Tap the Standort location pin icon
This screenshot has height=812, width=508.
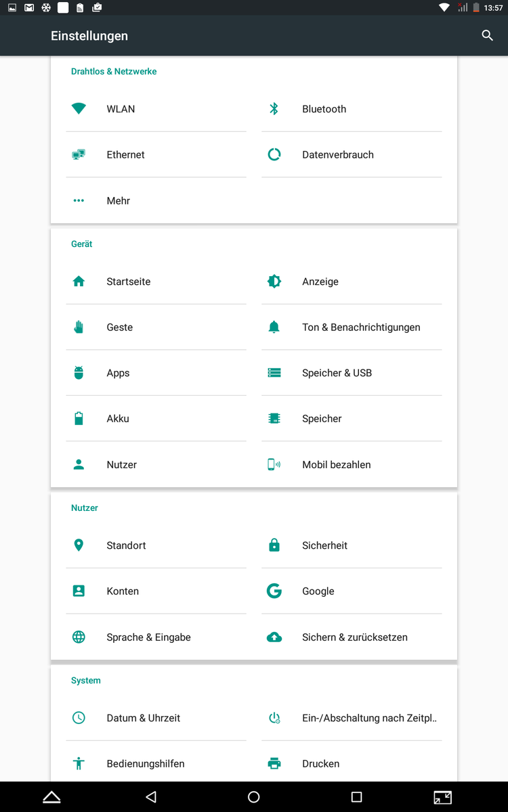(x=79, y=545)
